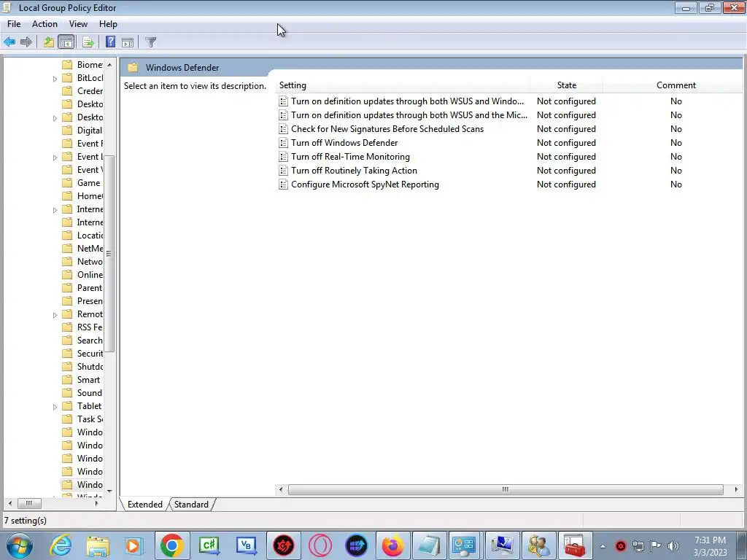Open the View menu
Image resolution: width=747 pixels, height=560 pixels.
click(x=78, y=24)
